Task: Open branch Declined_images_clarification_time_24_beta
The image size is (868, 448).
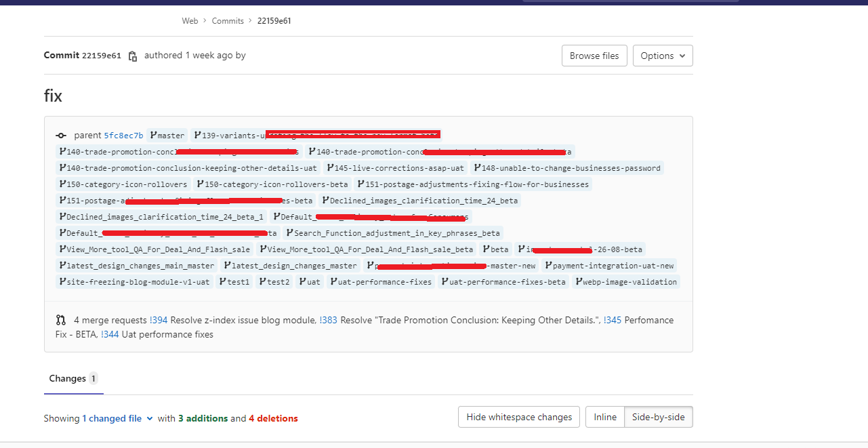Action: [420, 201]
